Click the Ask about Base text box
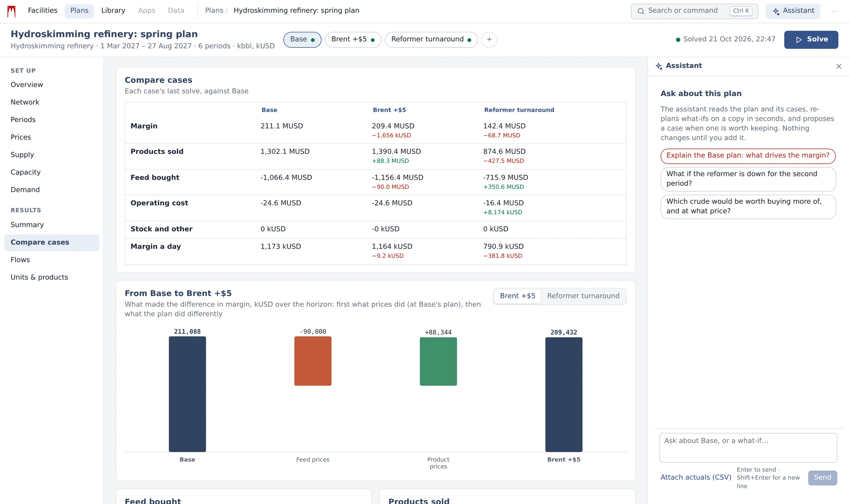 tap(748, 447)
